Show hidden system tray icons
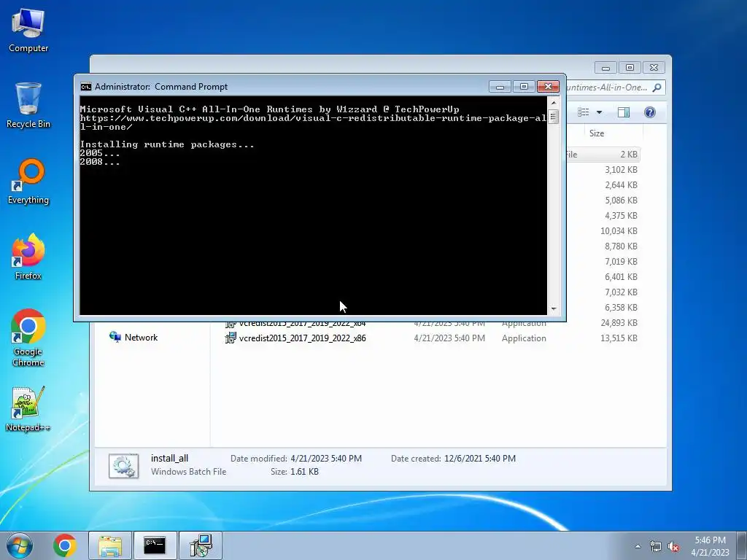This screenshot has width=747, height=560. pos(638,546)
